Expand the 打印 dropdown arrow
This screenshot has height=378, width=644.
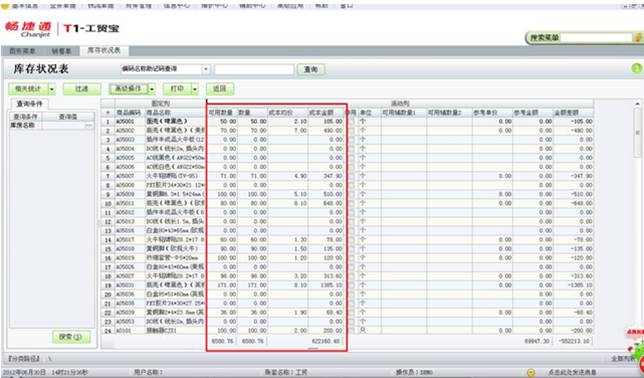click(x=195, y=89)
